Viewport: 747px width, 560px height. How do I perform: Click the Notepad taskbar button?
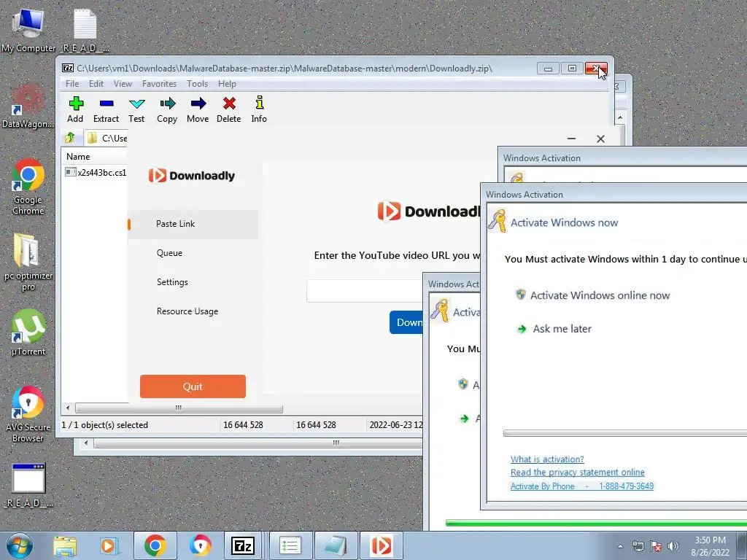pyautogui.click(x=336, y=545)
